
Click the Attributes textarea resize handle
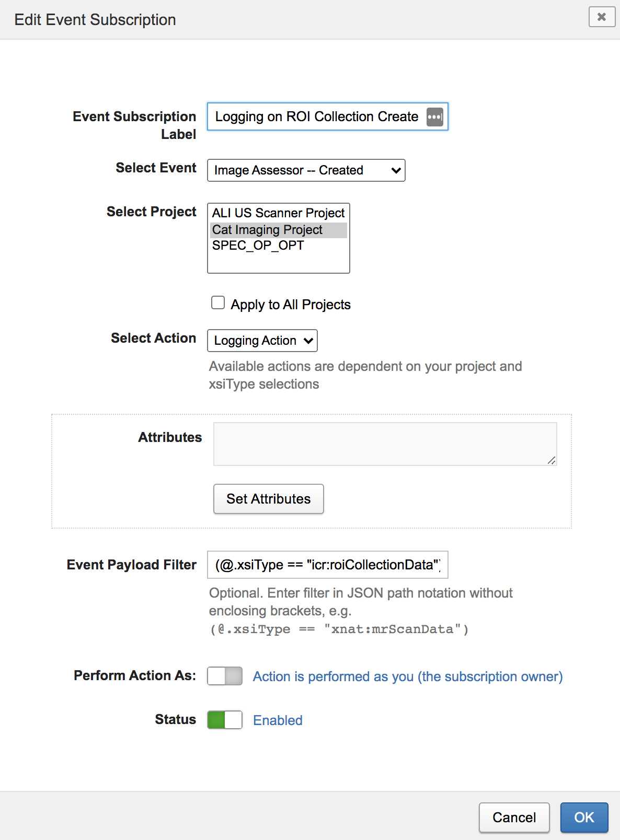click(552, 460)
